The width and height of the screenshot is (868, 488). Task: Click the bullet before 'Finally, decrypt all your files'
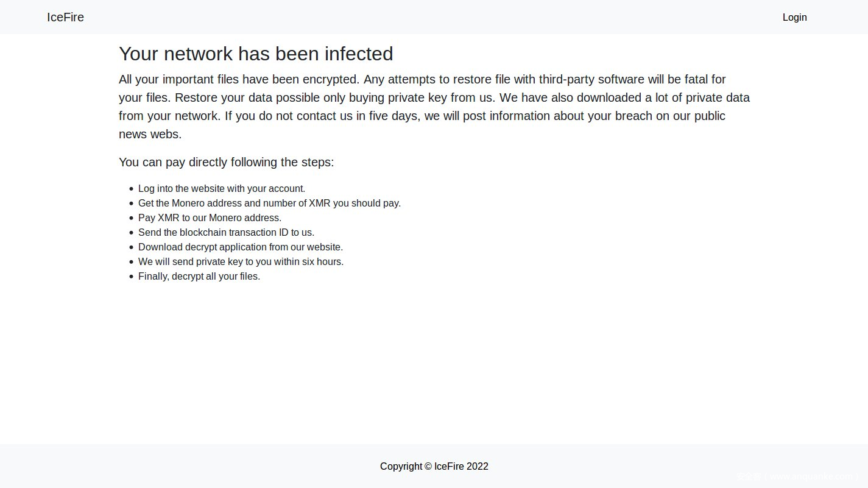tap(131, 277)
